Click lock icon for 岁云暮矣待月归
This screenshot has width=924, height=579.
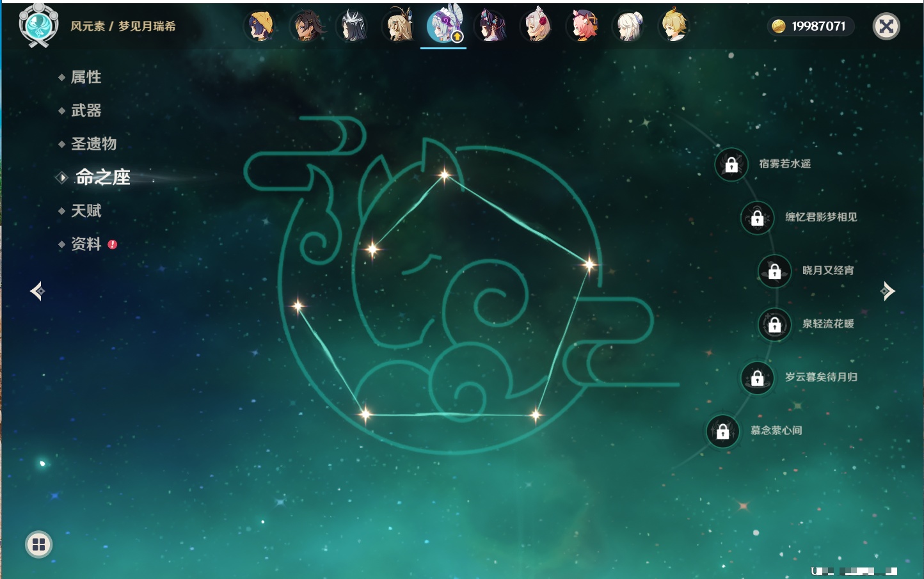click(758, 377)
